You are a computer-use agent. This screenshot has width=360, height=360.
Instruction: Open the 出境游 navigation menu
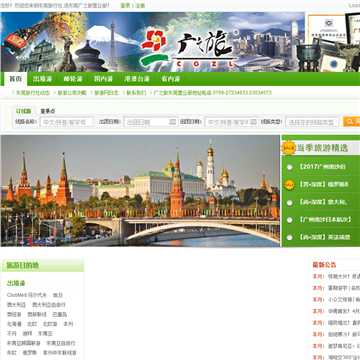(43, 79)
